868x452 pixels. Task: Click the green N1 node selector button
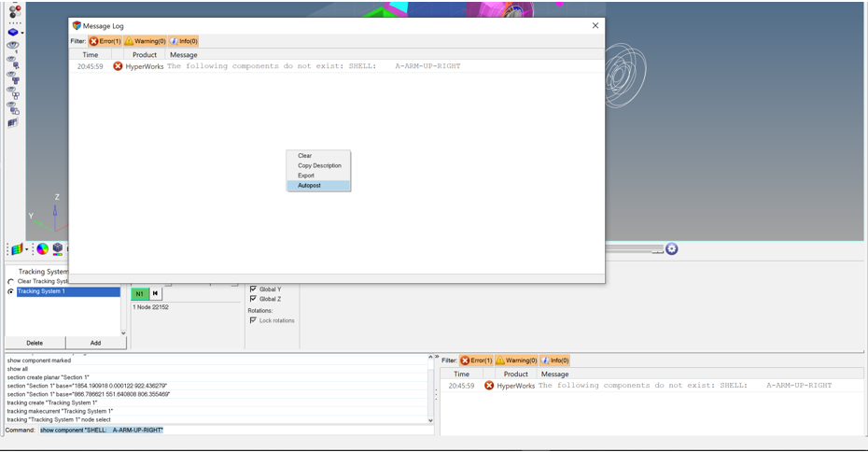[139, 293]
